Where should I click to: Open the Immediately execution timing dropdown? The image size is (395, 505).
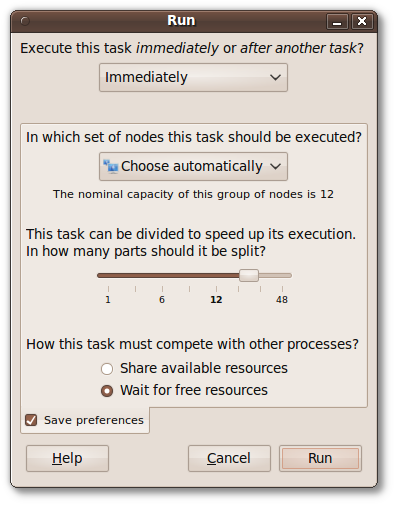click(x=193, y=77)
